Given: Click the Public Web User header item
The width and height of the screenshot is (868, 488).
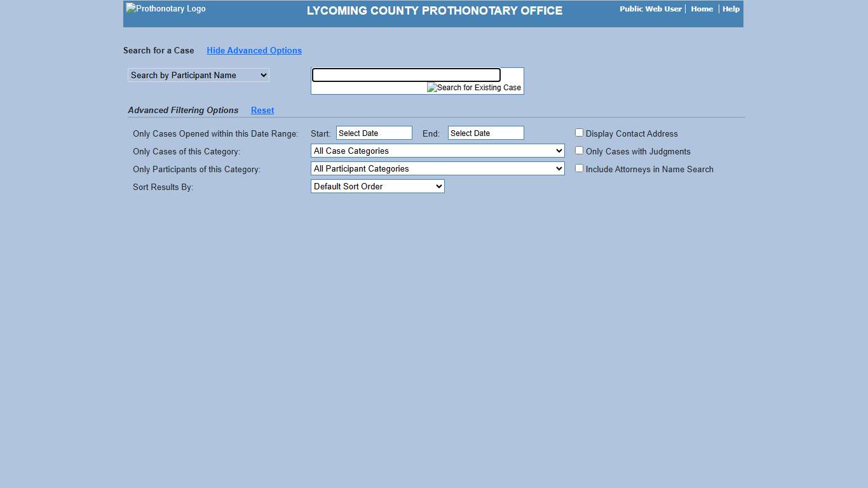Looking at the screenshot, I should pos(650,9).
